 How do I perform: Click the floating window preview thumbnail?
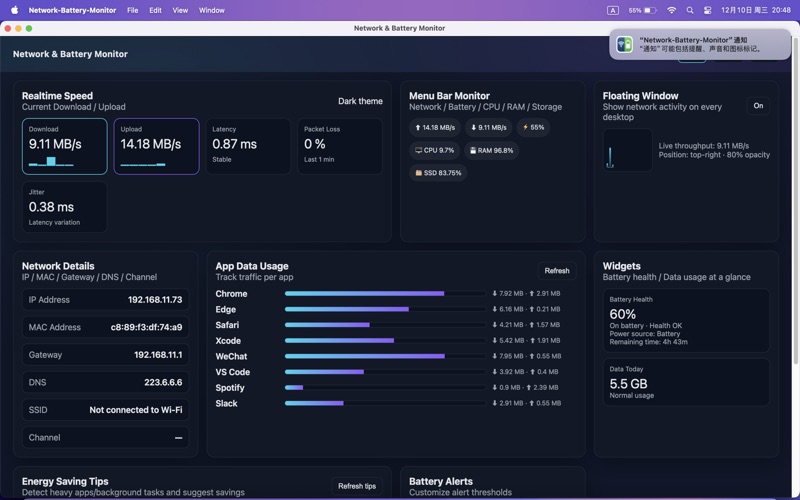tap(627, 150)
